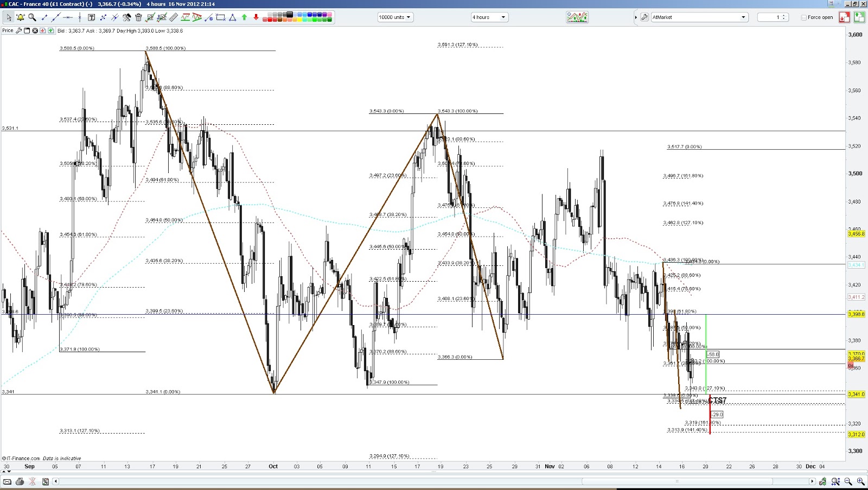This screenshot has height=490, width=868.
Task: Zoom in with the plus magnifier
Action: 860,481
